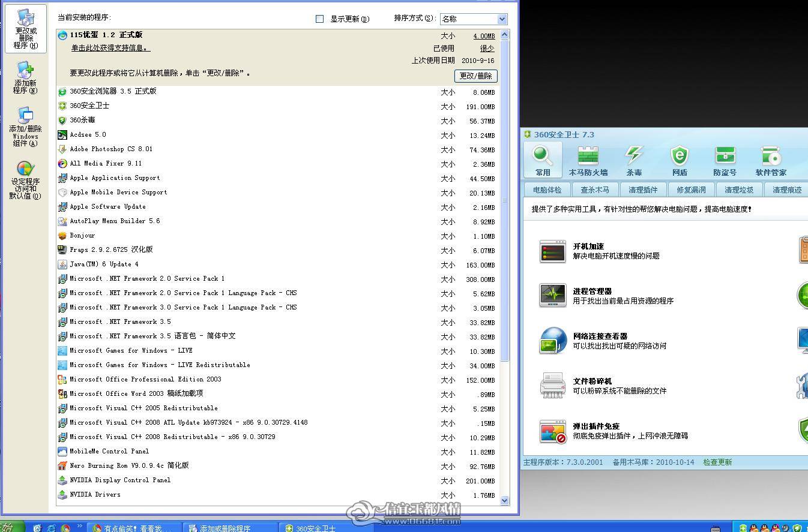The width and height of the screenshot is (808, 532).
Task: Launch the 文件粉碎机 tool icon
Action: (x=552, y=386)
